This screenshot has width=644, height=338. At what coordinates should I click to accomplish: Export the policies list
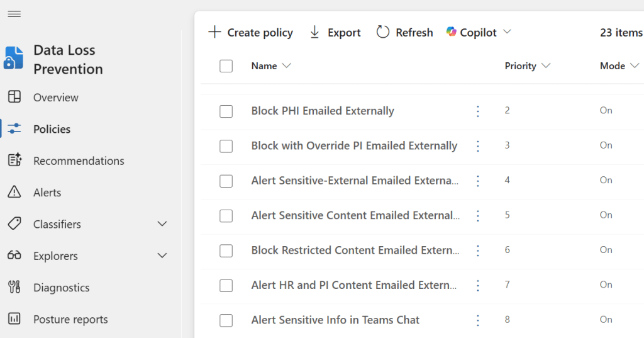coord(335,33)
